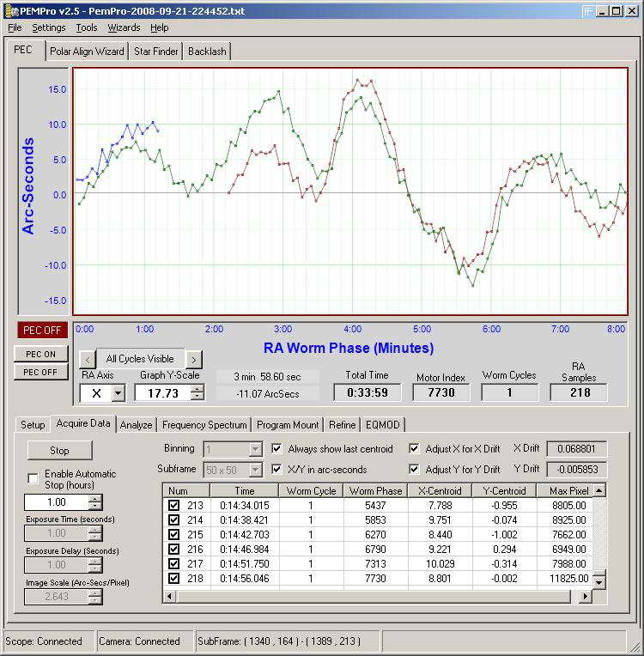The image size is (644, 656).
Task: Switch to the Setup tab
Action: point(33,425)
